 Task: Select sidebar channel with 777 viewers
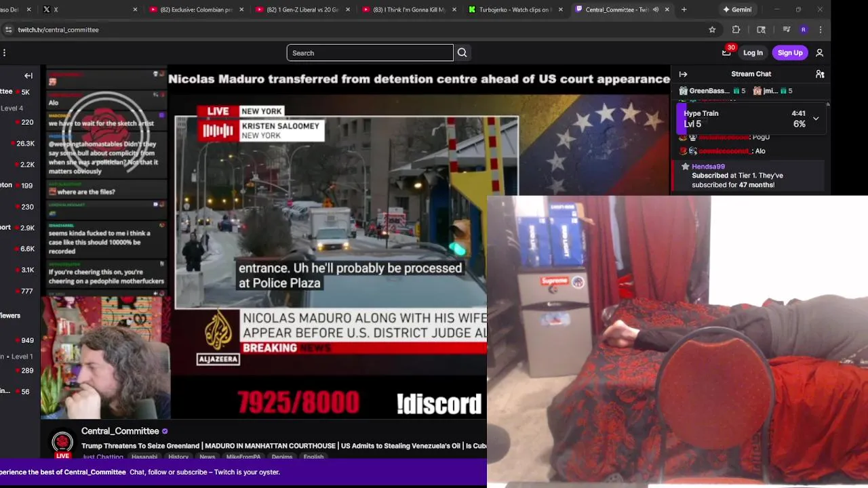20,291
